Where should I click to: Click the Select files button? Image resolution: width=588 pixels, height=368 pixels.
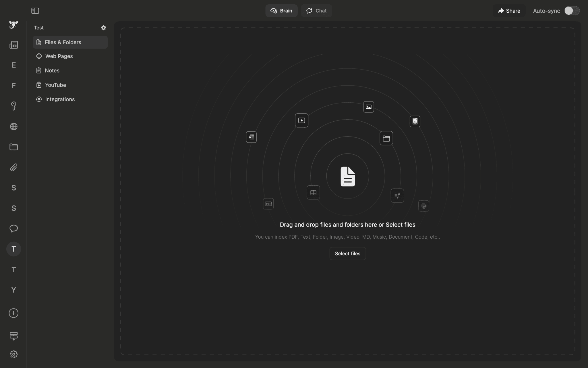coord(347,254)
